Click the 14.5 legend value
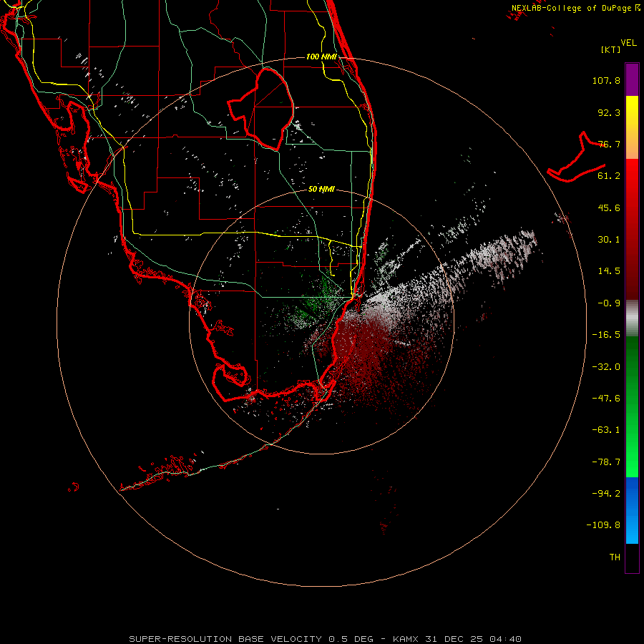The width and height of the screenshot is (644, 644). coord(609,271)
